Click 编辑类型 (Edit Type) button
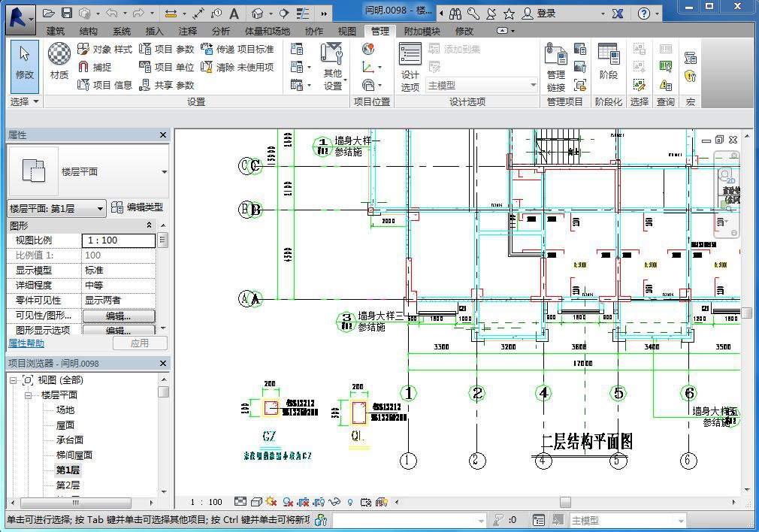The image size is (759, 532). (x=138, y=207)
